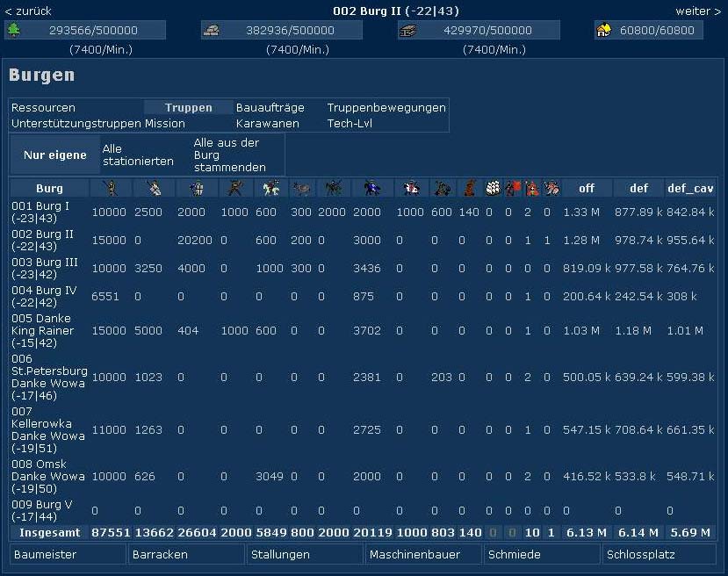Open the Stallungen building link
The height and width of the screenshot is (576, 728).
point(280,554)
